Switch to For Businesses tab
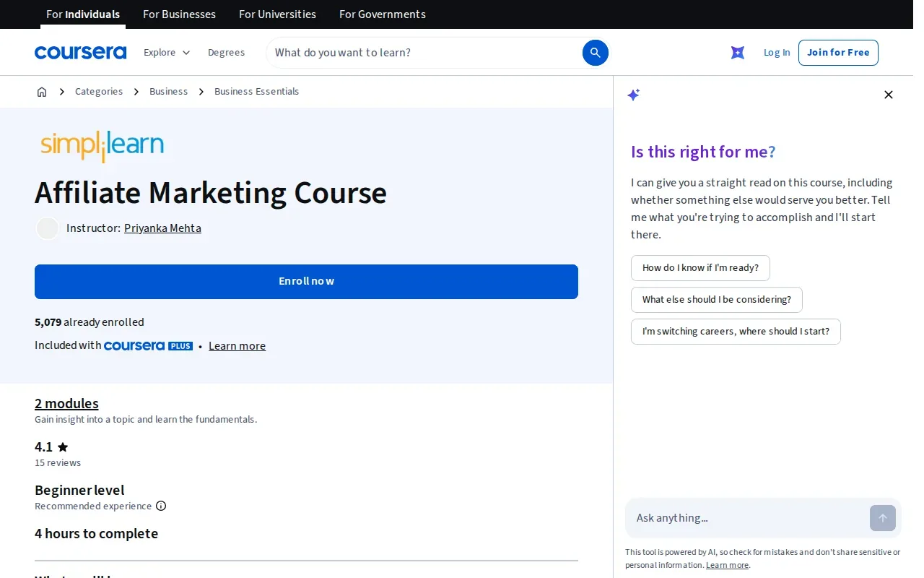 coord(179,14)
